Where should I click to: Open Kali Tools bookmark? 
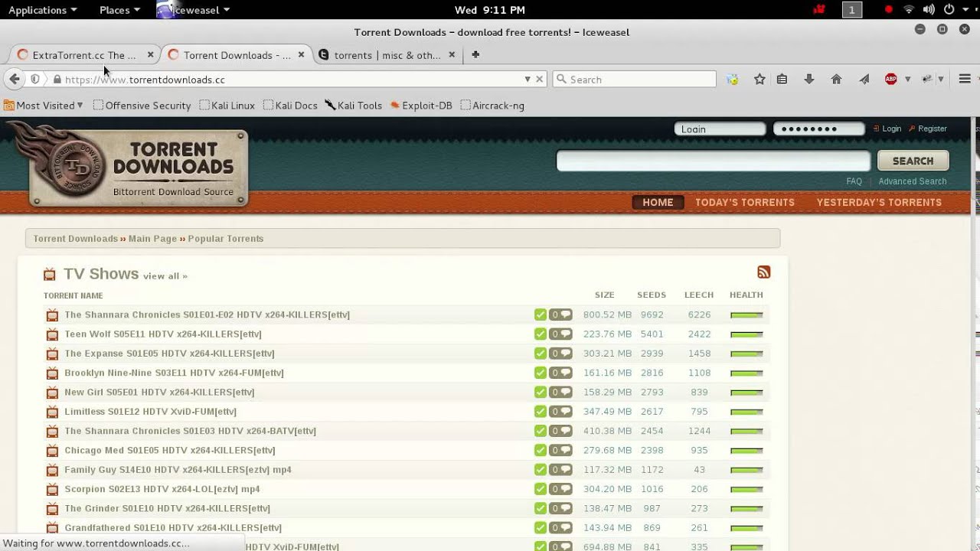[353, 106]
